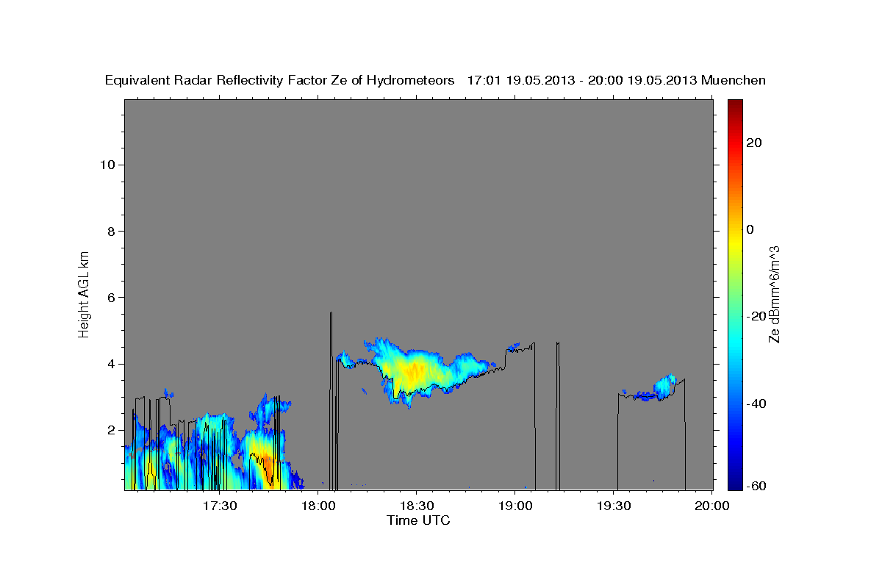Click the height tick label 2

(x=110, y=430)
